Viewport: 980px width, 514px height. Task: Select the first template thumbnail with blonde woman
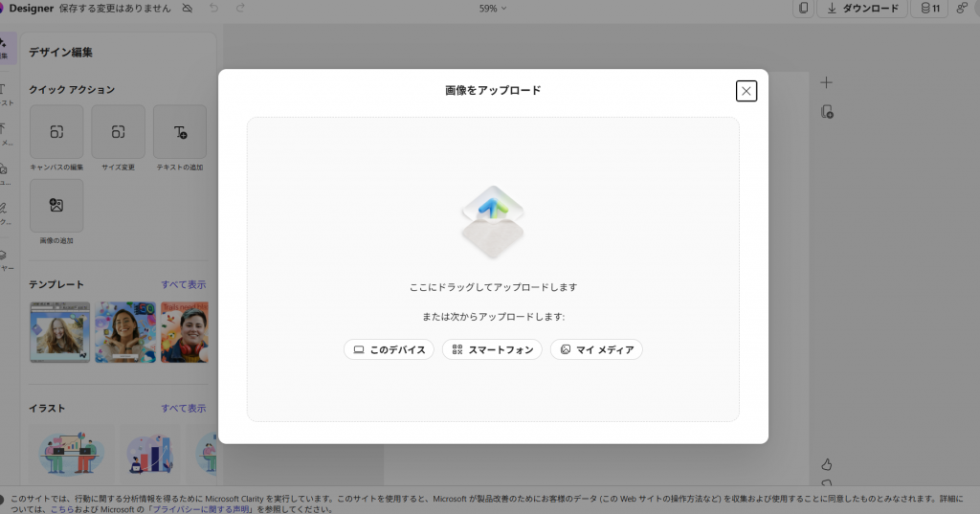[60, 332]
